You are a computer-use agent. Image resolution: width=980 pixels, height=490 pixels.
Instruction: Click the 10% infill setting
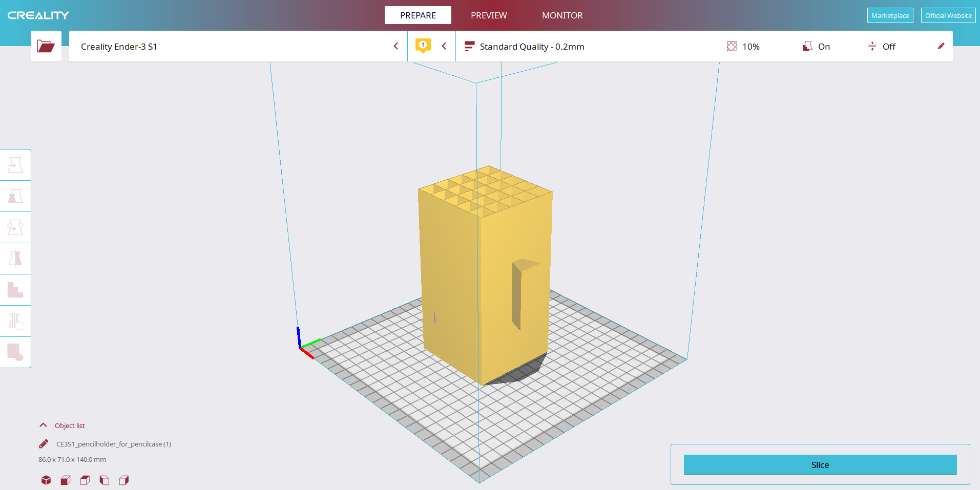[743, 47]
